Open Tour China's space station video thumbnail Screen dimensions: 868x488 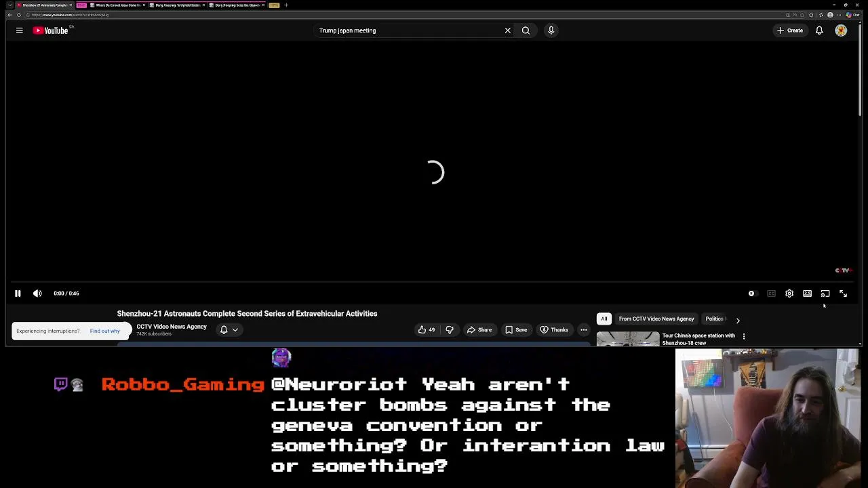(628, 339)
